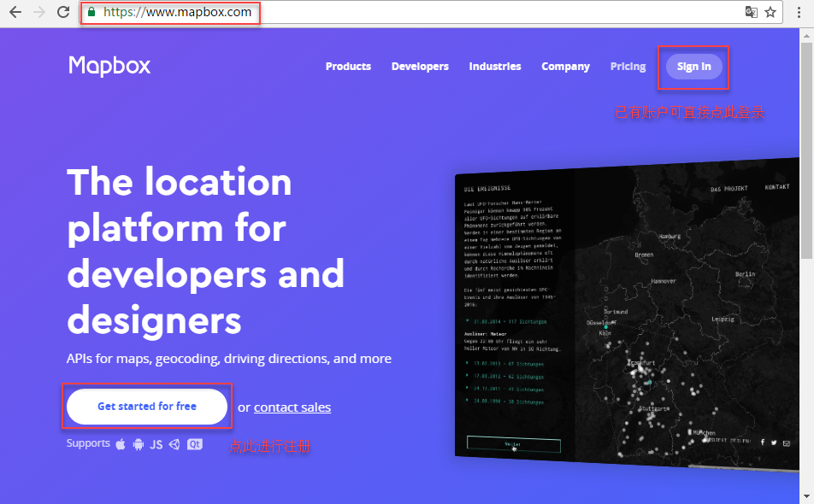Select the Pricing nav item

tap(628, 66)
